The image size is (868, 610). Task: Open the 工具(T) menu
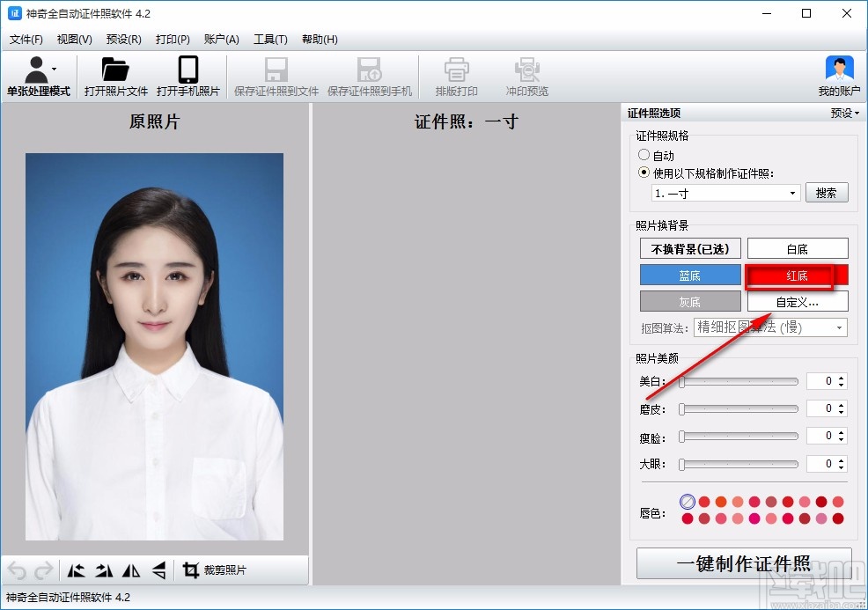[x=270, y=40]
